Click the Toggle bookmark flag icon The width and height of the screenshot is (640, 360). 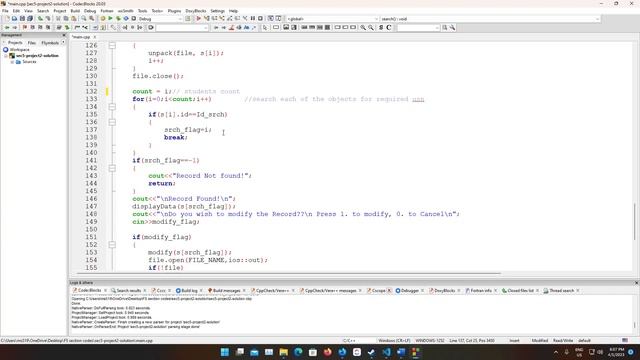coord(25,27)
